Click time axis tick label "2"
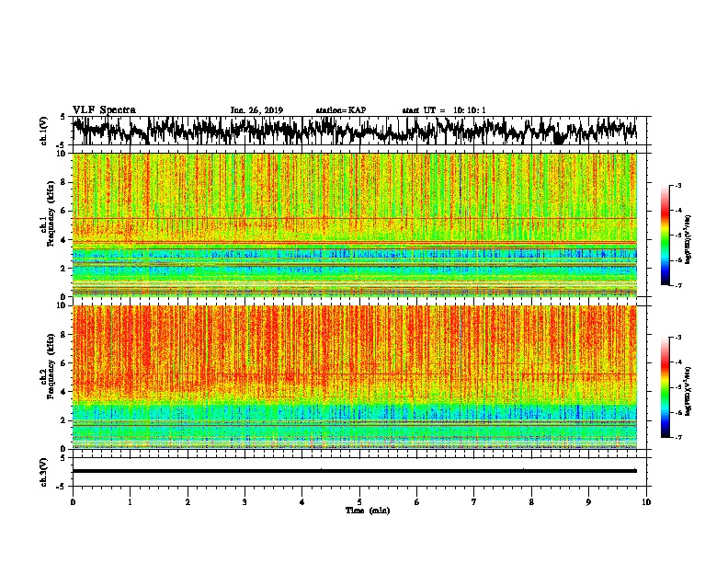The width and height of the screenshot is (728, 563). click(188, 502)
